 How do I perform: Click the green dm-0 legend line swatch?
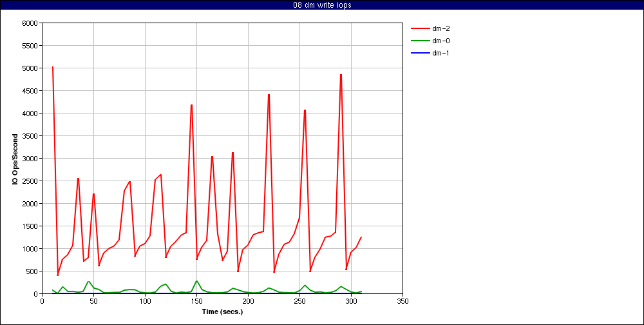419,41
